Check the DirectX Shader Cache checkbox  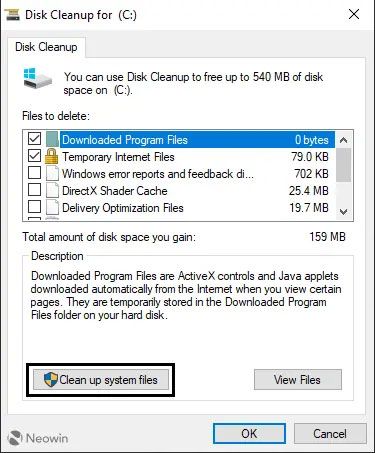34,190
